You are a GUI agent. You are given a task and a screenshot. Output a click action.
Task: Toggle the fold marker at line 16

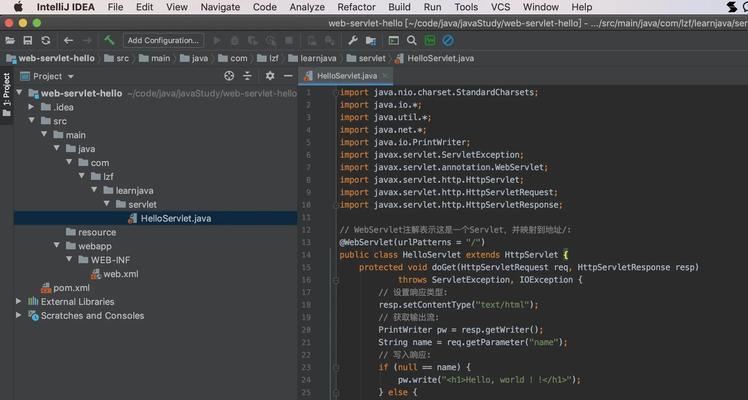pos(335,280)
